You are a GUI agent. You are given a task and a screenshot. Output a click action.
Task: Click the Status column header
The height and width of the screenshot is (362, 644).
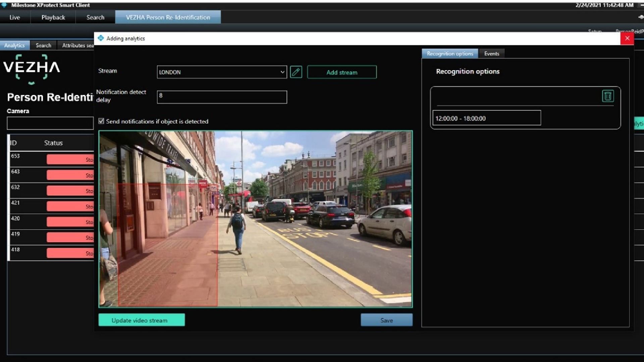click(x=53, y=143)
